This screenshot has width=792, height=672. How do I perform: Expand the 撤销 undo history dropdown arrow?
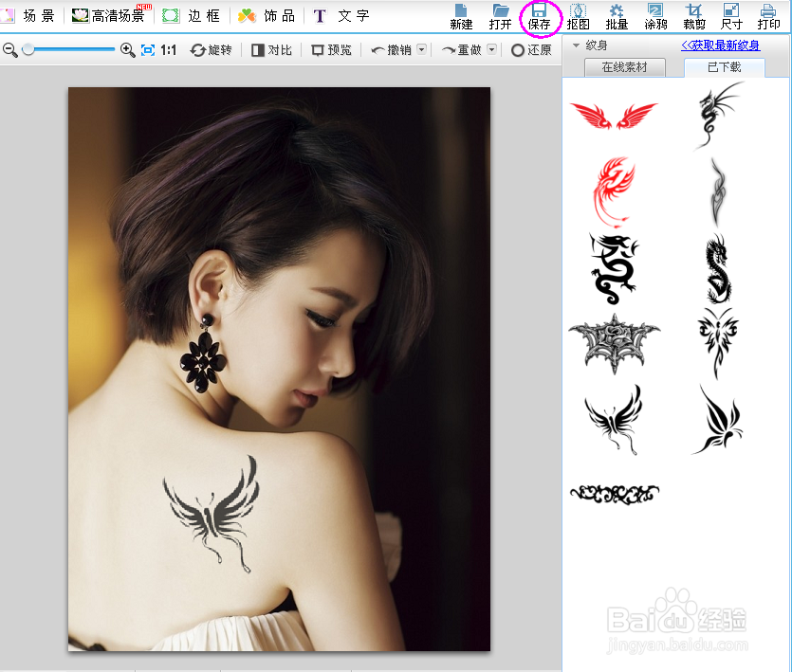[422, 49]
